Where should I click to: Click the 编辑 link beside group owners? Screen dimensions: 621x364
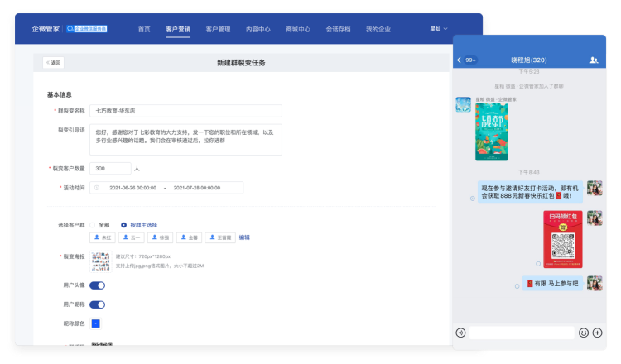(244, 237)
